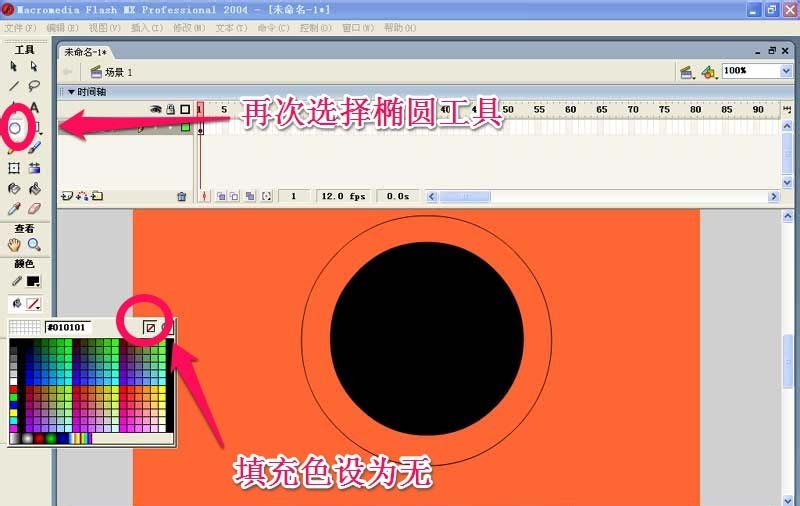Toggle Edit Multiple Frames button
Screen dimensions: 800x506
pyautogui.click(x=250, y=196)
